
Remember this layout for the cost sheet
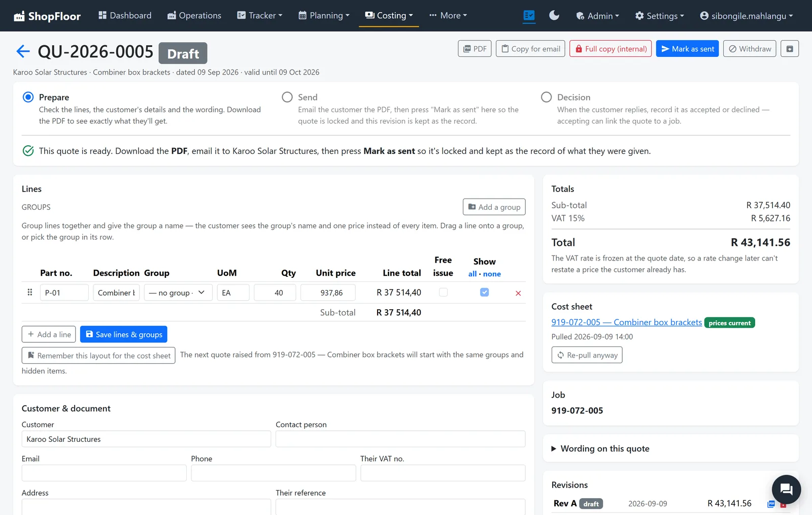(98, 356)
